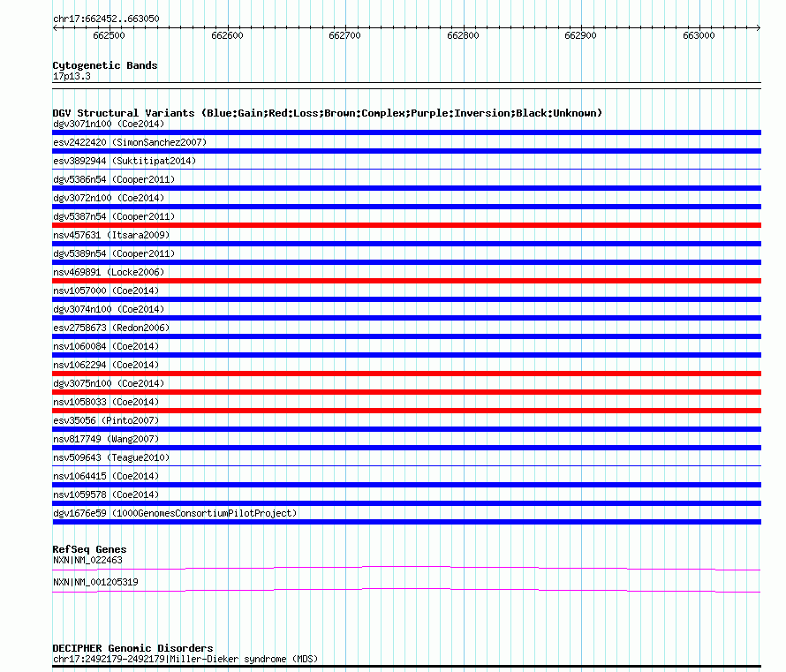Viewport: 786px width, 672px height.
Task: Open variant nsv1062294 (Coe2014)
Action: click(106, 365)
